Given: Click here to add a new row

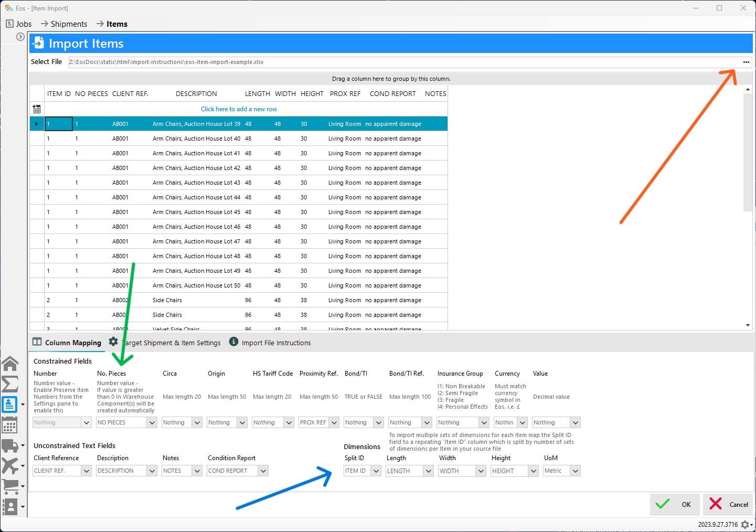Looking at the screenshot, I should pos(239,109).
